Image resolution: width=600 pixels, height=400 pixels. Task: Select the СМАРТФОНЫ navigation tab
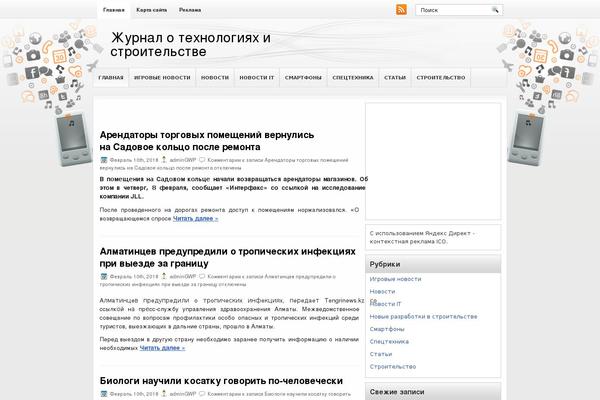pyautogui.click(x=303, y=78)
